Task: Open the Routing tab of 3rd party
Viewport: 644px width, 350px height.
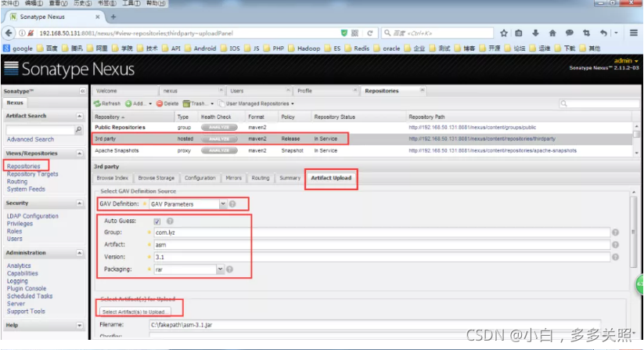Action: coord(261,178)
